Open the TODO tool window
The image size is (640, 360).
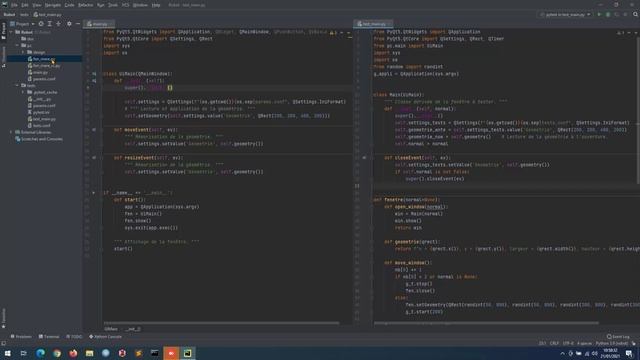(74, 337)
